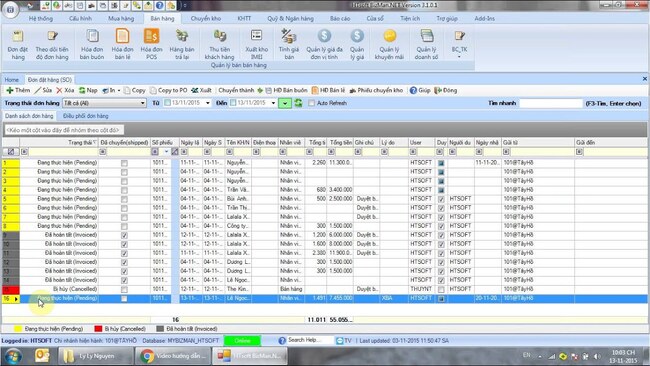Open Theo dõi tiến độ đơn hàng

52,44
